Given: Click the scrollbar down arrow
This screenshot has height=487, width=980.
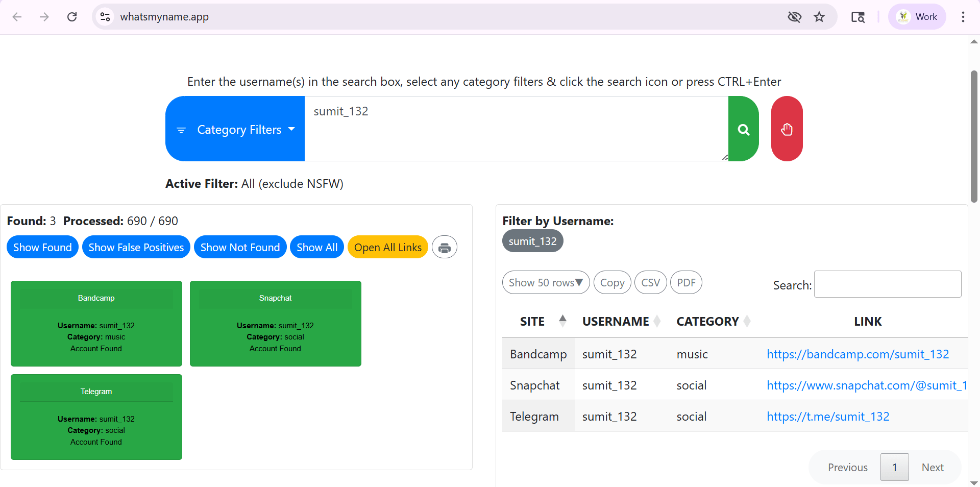Looking at the screenshot, I should (974, 482).
